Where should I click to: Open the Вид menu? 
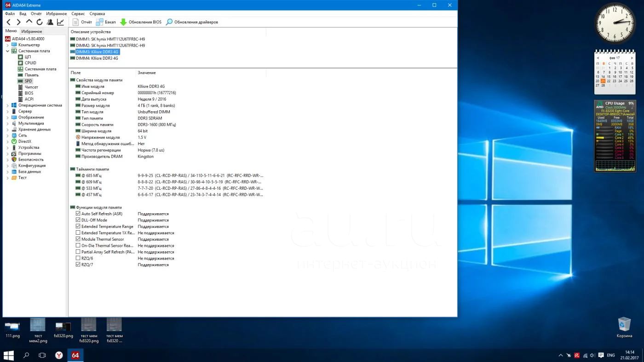click(23, 14)
